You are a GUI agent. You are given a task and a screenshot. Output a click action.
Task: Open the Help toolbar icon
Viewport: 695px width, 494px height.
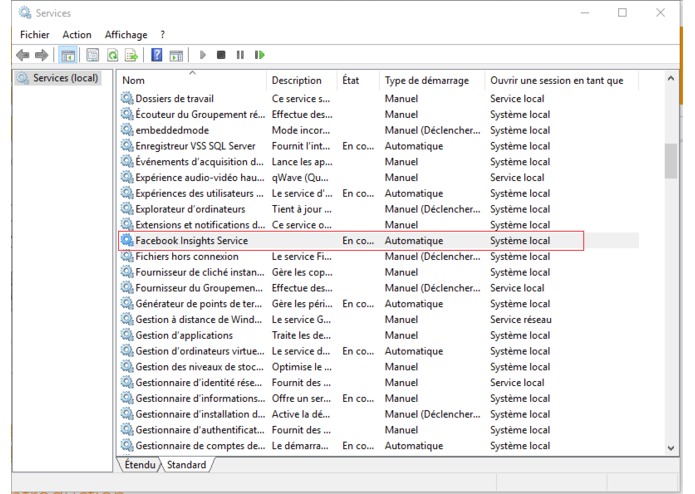(x=156, y=55)
